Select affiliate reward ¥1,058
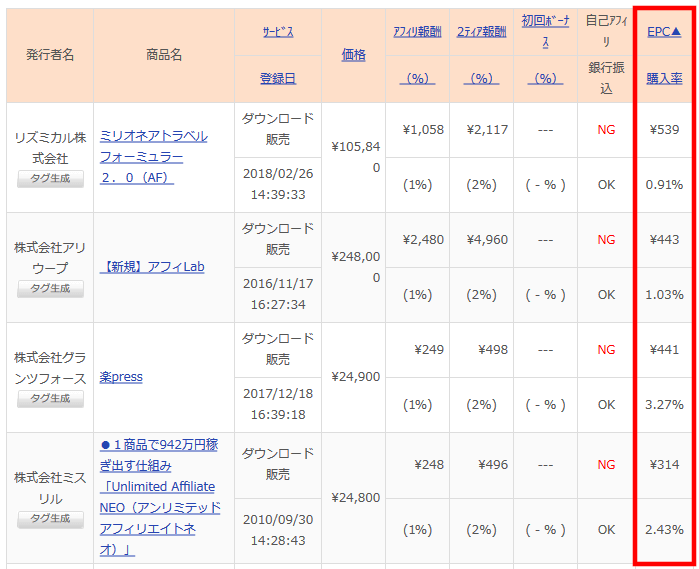 [423, 130]
